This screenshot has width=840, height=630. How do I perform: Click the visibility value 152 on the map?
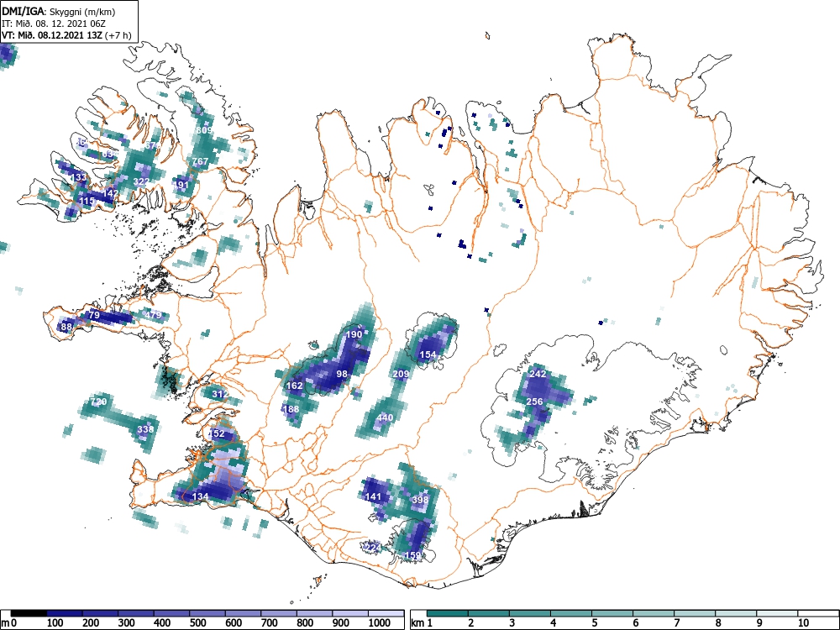217,433
